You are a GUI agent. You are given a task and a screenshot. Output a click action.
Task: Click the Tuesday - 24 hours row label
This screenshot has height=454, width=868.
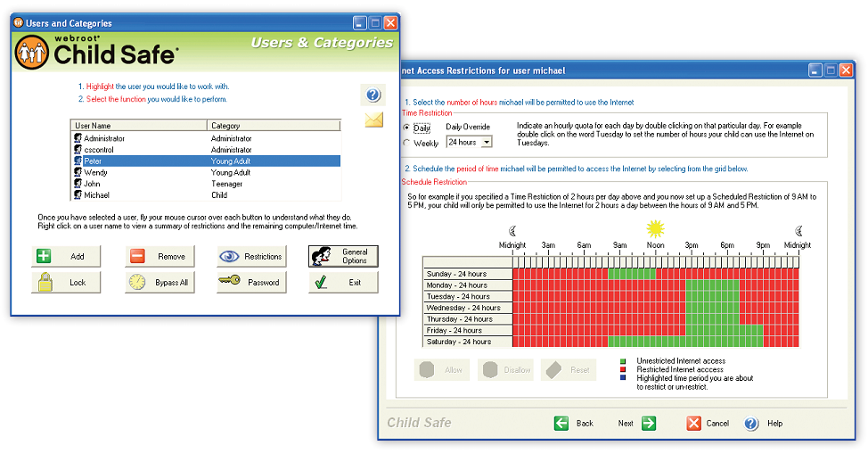pos(469,296)
